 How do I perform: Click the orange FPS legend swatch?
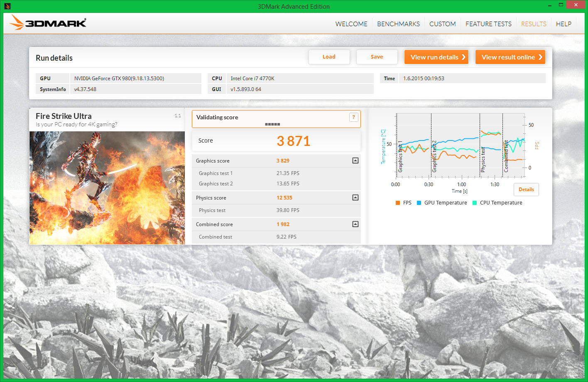(x=398, y=203)
